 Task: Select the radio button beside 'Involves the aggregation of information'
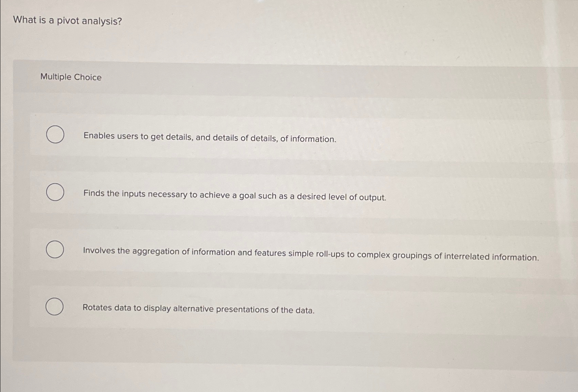(55, 250)
